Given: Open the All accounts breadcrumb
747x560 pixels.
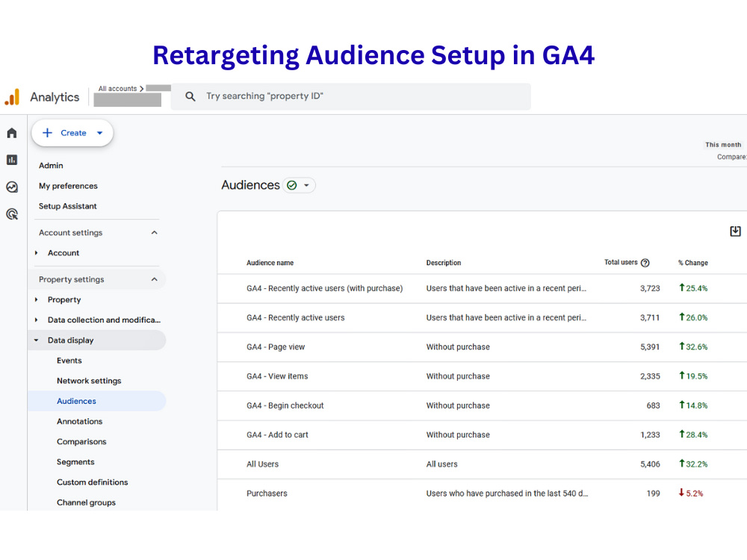Looking at the screenshot, I should (x=117, y=89).
